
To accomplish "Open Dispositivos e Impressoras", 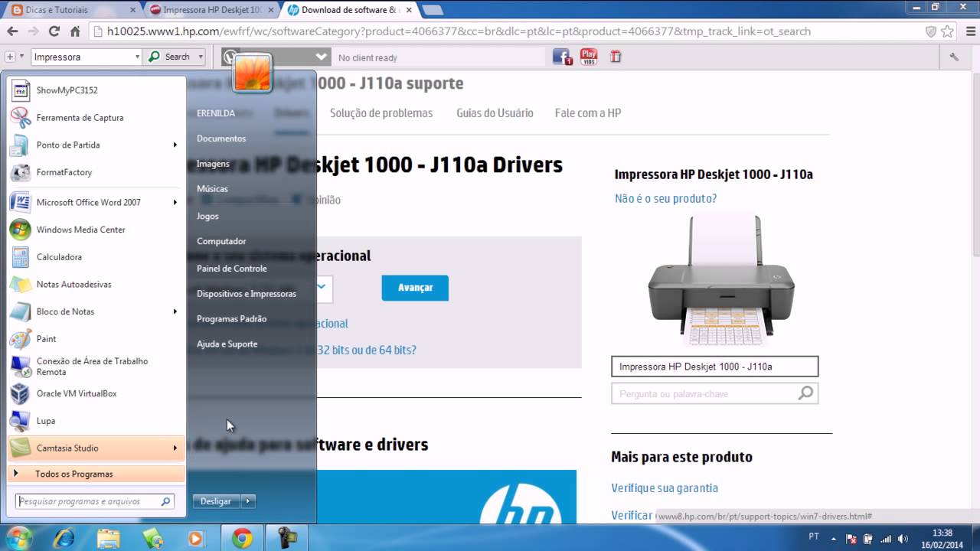I will tap(247, 294).
